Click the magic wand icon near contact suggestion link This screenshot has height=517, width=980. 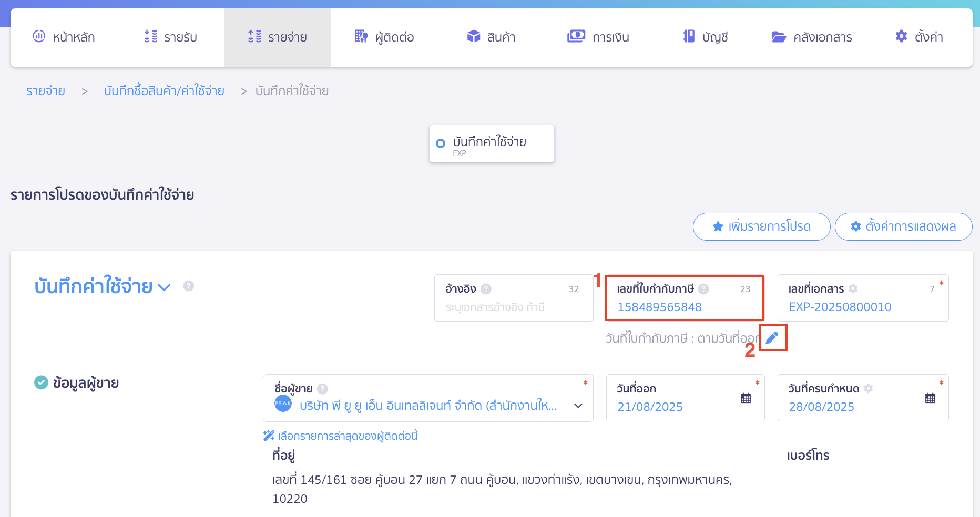point(268,435)
